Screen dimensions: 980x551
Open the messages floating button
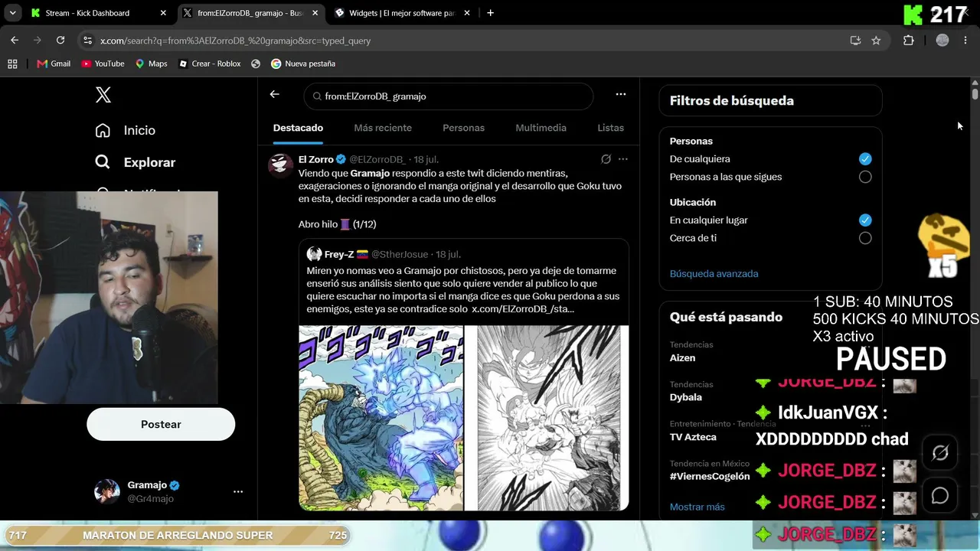click(x=940, y=496)
